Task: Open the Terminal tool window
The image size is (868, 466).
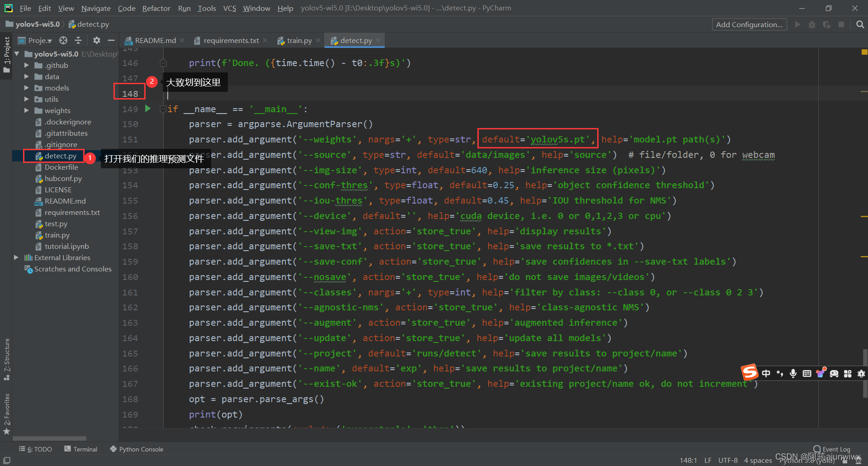Action: pos(81,449)
